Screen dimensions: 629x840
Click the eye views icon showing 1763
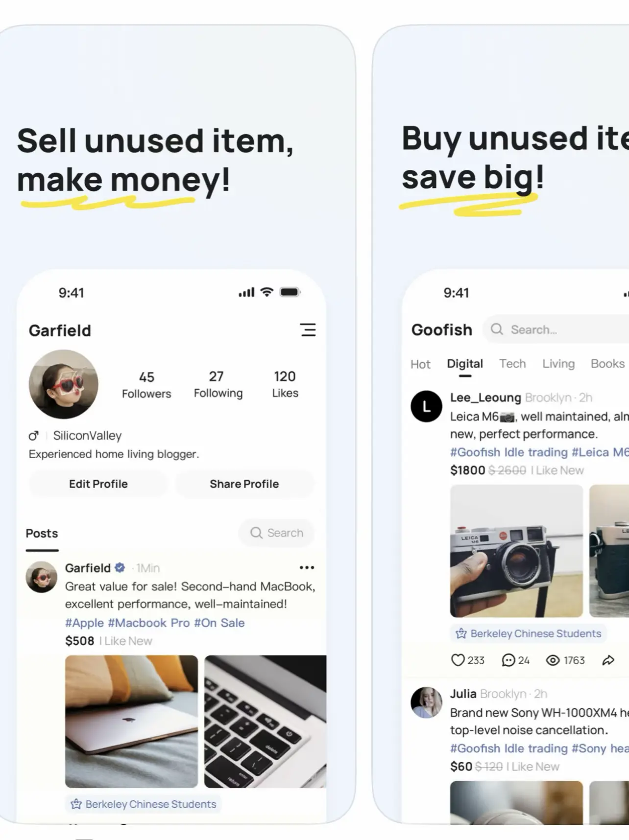(553, 660)
